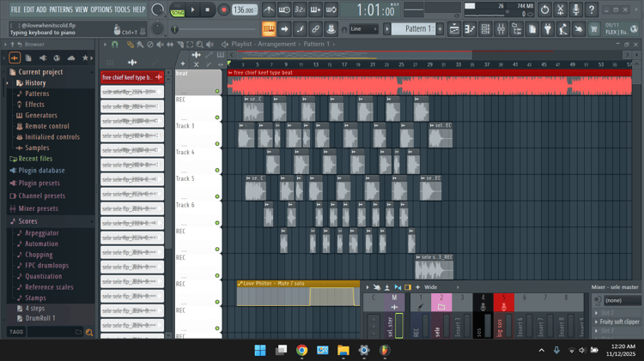Open the Wide mixer layout dropdown
This screenshot has width=644, height=361.
[x=441, y=287]
